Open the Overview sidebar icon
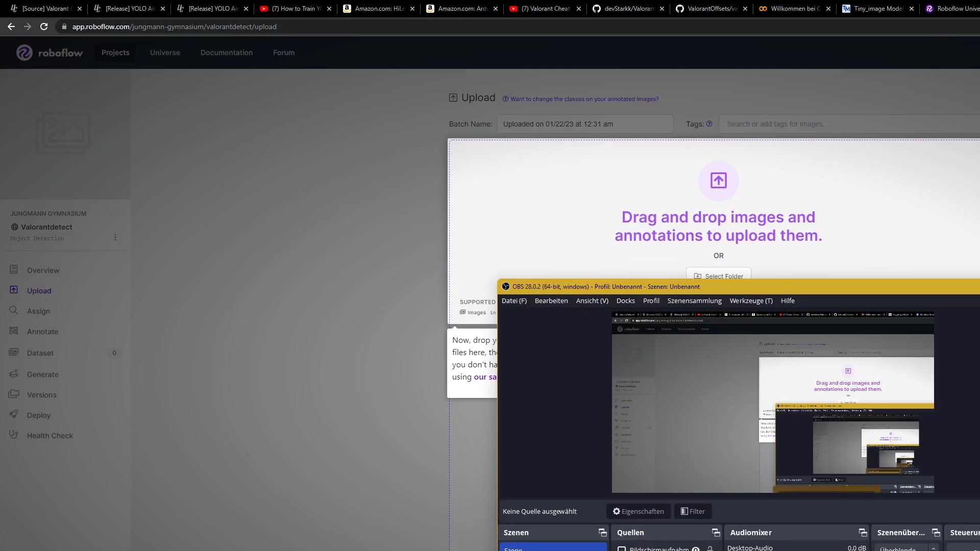This screenshot has height=551, width=980. (14, 269)
